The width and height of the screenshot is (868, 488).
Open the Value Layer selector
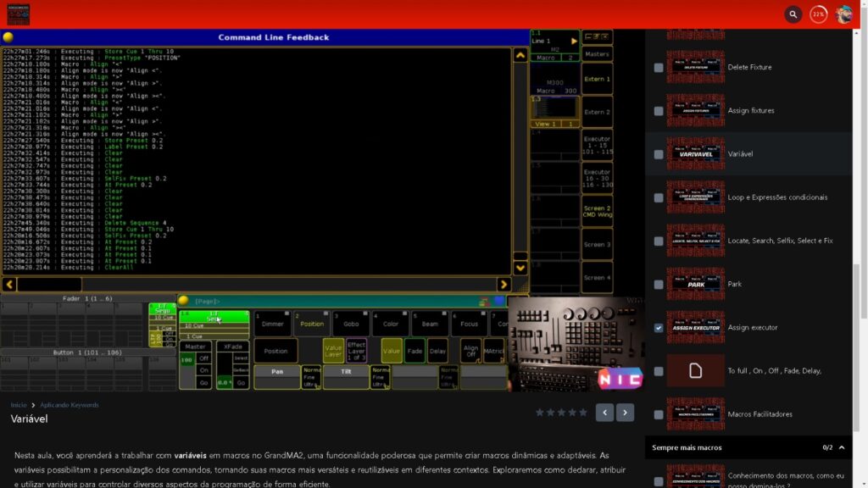pos(333,350)
